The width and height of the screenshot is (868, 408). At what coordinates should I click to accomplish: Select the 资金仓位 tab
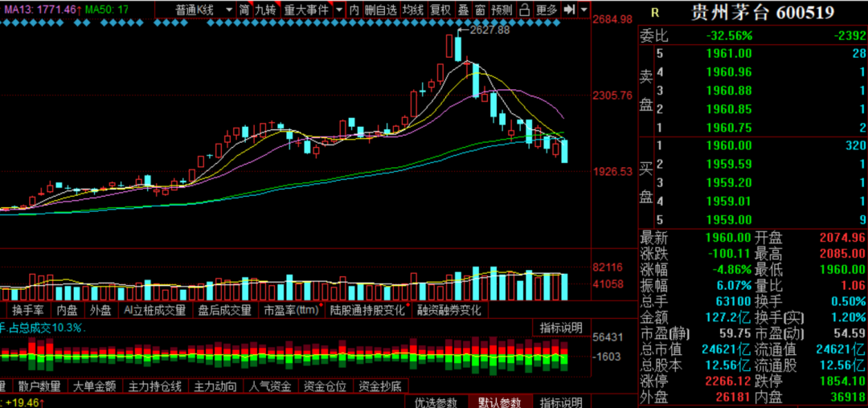(x=325, y=386)
